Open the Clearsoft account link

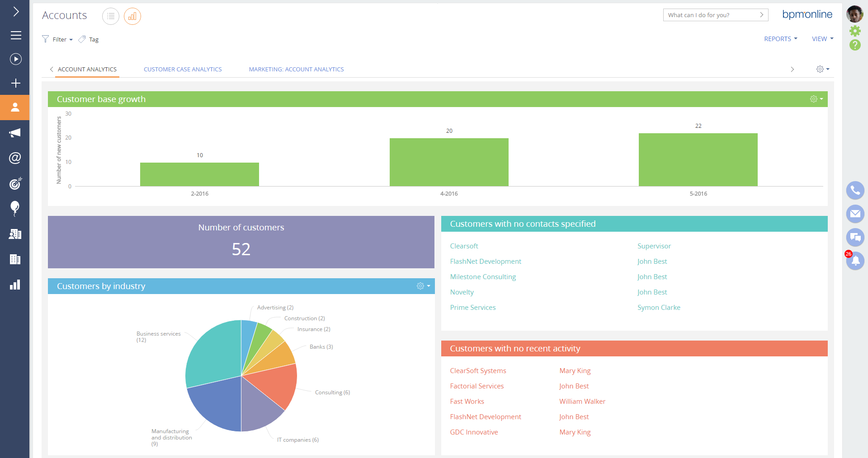click(464, 246)
